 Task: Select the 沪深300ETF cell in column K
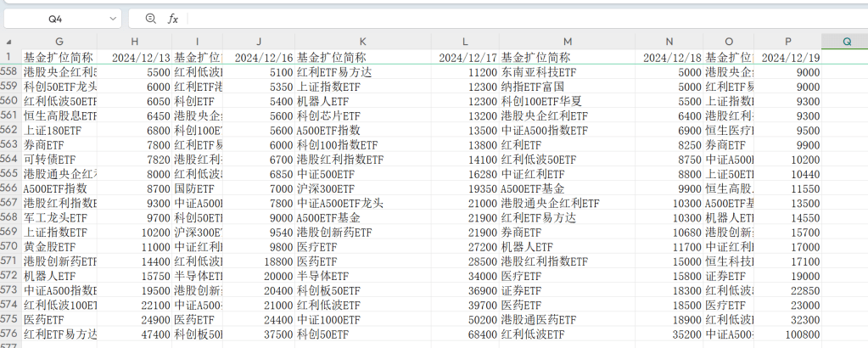362,188
